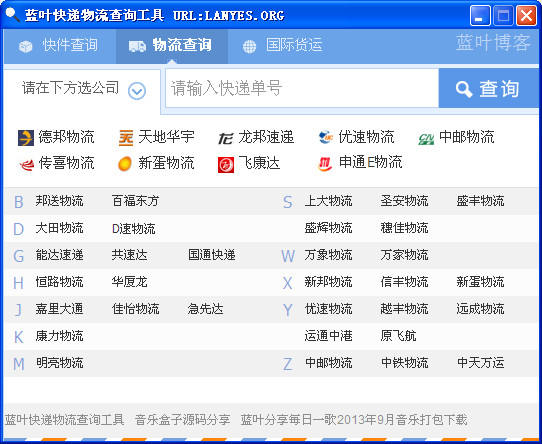Choose 中铁物流 company

pyautogui.click(x=404, y=363)
